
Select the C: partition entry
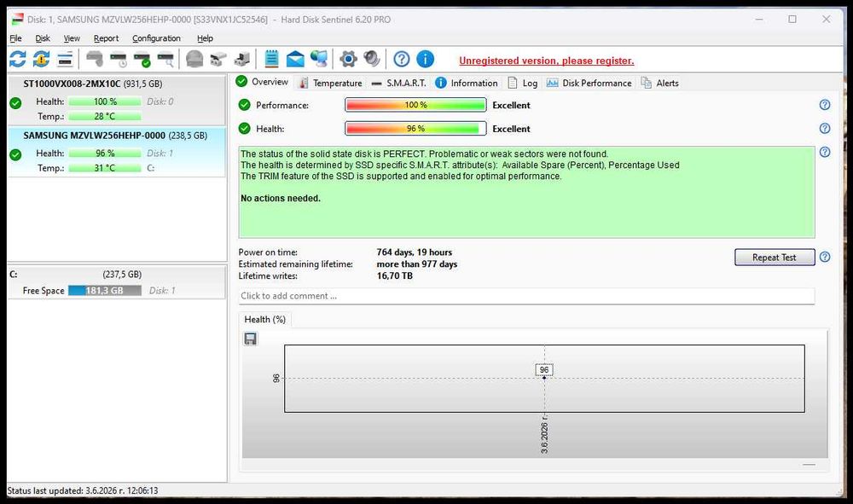click(x=116, y=282)
